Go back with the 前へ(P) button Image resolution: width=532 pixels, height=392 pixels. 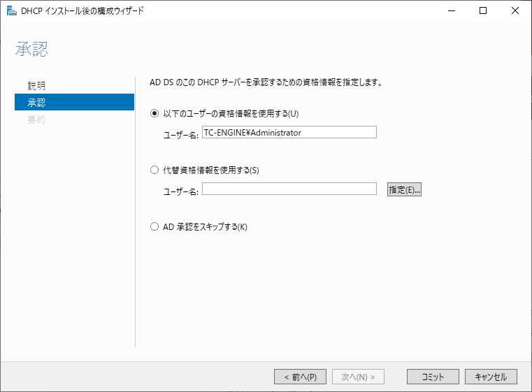point(301,377)
